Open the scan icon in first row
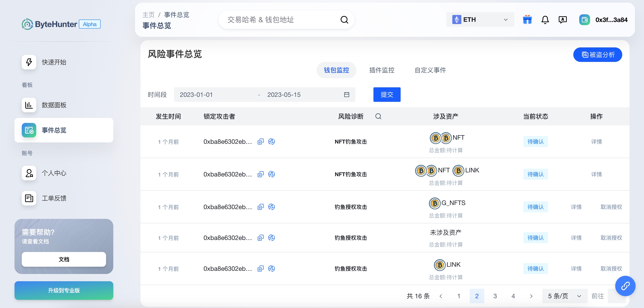This screenshot has width=644, height=308. click(x=271, y=142)
